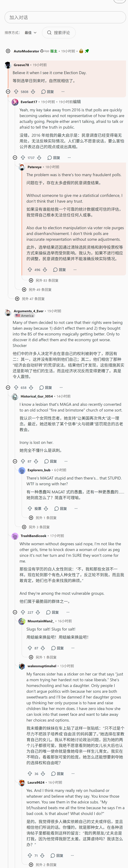The height and width of the screenshot is (868, 128).
Task: Downvote Patereye's comment with 496 points
Action: [45, 270]
